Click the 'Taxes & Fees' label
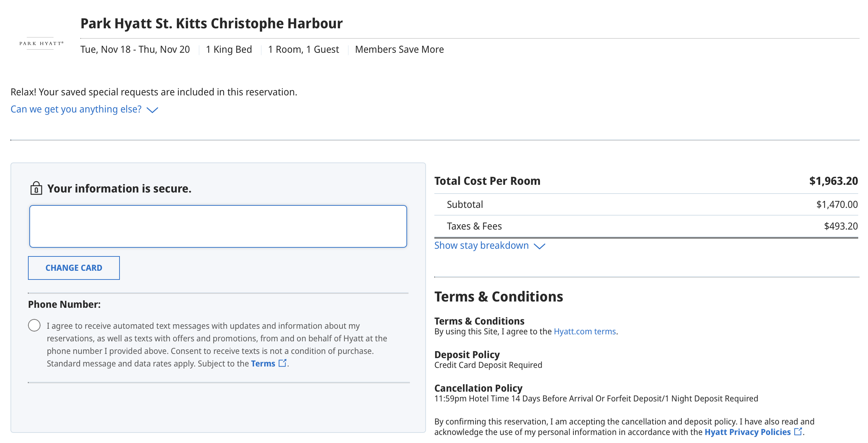This screenshot has height=443, width=868. 474,226
